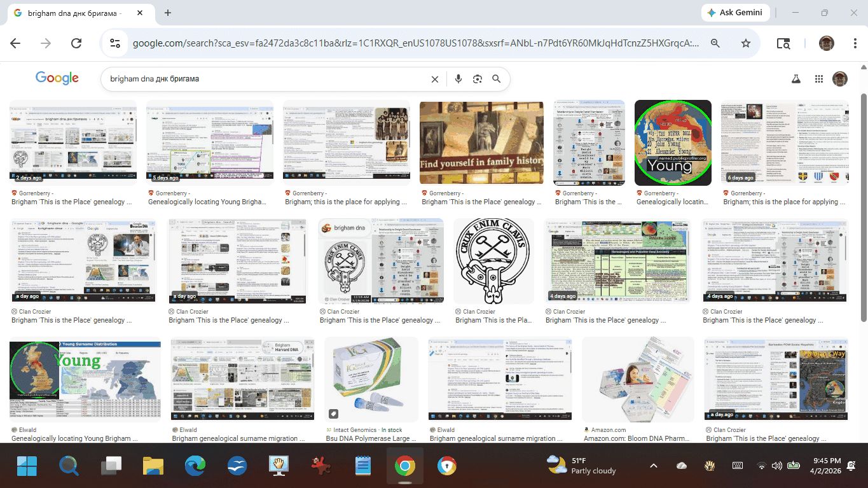Clear the search box text

click(435, 79)
